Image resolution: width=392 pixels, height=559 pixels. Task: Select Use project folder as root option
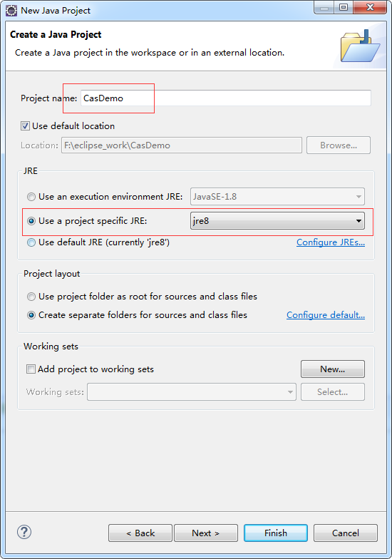[x=31, y=297]
